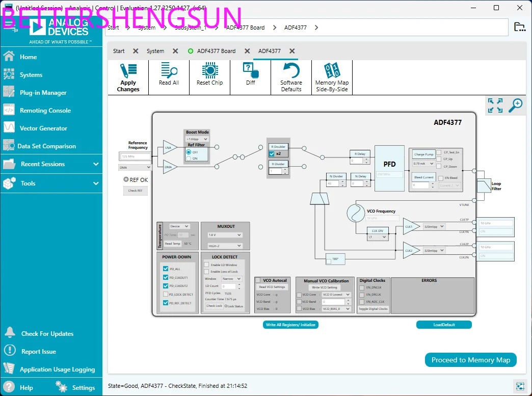The height and width of the screenshot is (396, 532).
Task: Switch to the Start tab
Action: point(119,51)
